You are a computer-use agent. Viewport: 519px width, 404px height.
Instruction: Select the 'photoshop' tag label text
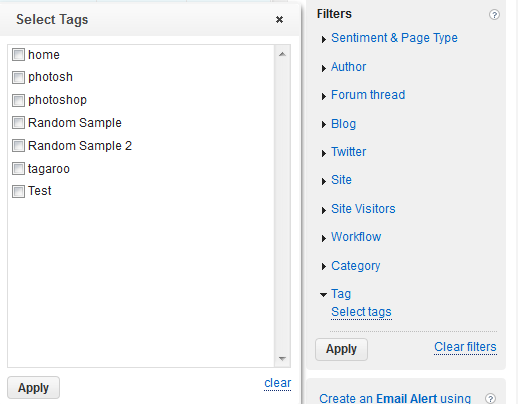[57, 100]
